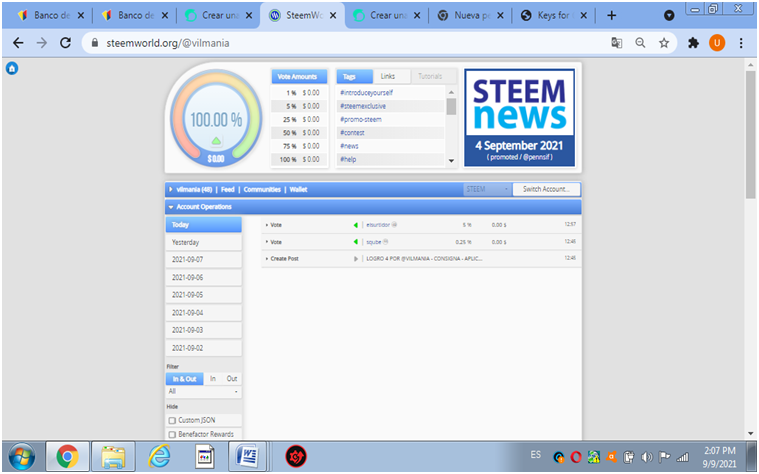Click the volume speaker tray icon

pyautogui.click(x=646, y=457)
